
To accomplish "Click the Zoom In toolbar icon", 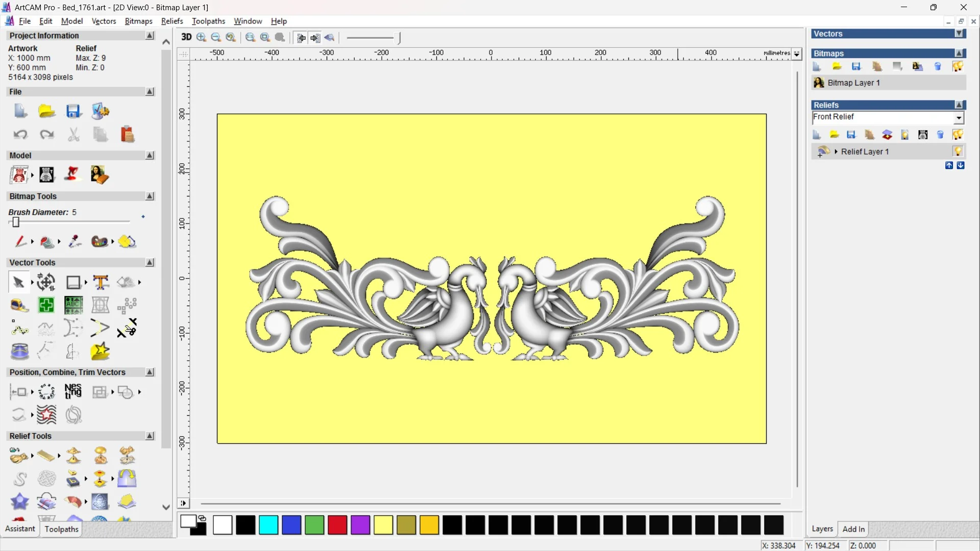I will click(x=201, y=37).
